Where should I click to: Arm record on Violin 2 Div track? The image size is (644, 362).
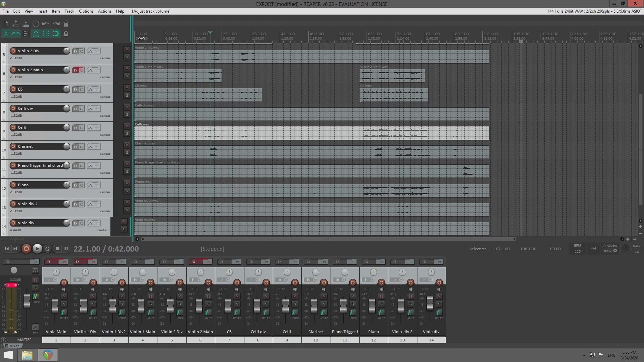(x=13, y=51)
